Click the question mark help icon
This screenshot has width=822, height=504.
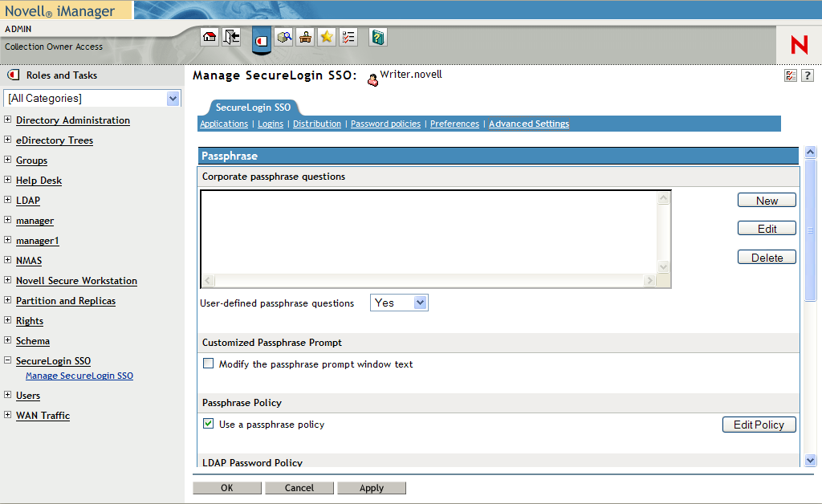click(808, 75)
